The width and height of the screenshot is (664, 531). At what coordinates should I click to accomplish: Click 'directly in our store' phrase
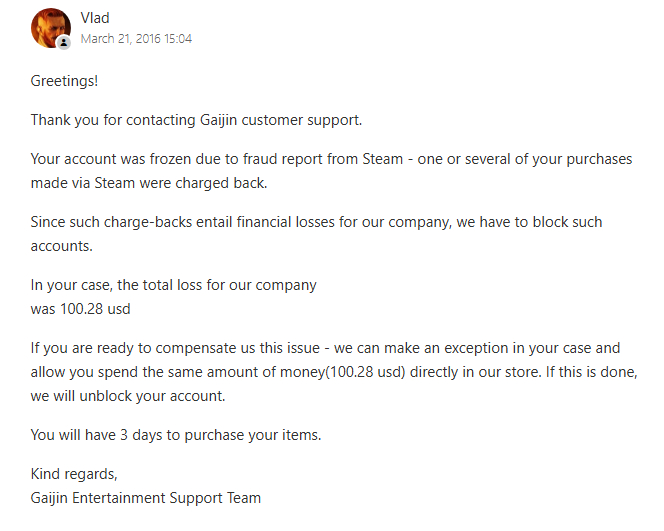coord(476,372)
